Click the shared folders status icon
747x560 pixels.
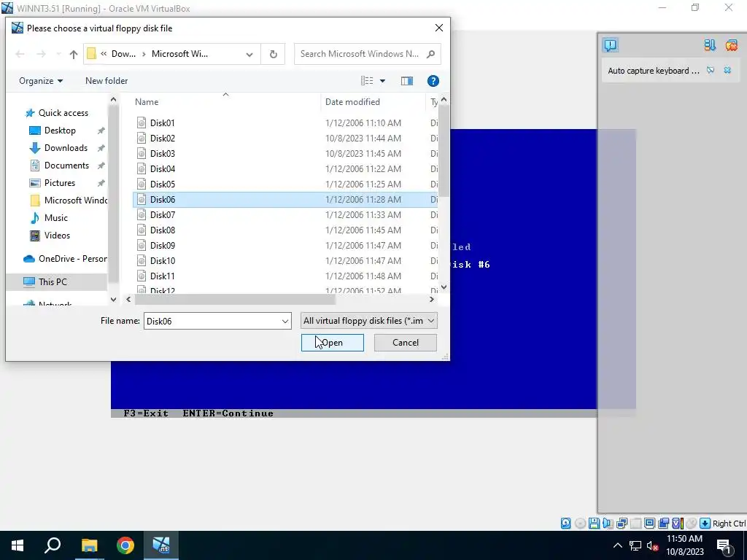pyautogui.click(x=636, y=524)
